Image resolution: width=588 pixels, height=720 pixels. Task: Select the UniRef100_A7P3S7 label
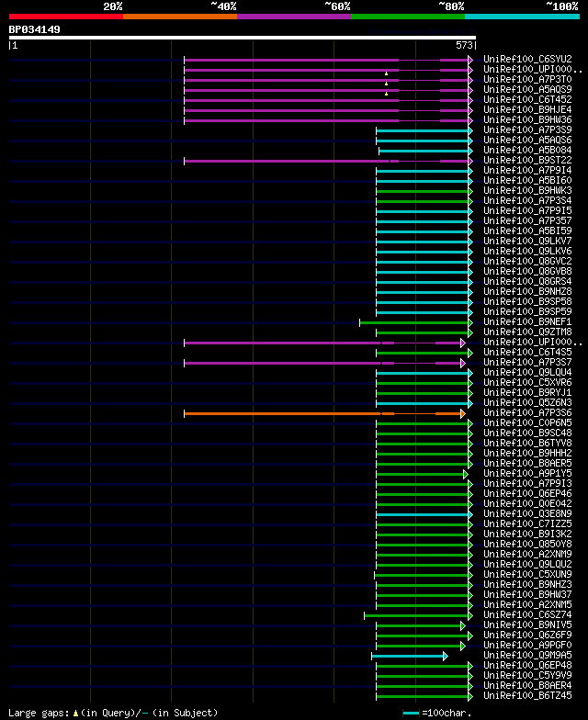(527, 362)
